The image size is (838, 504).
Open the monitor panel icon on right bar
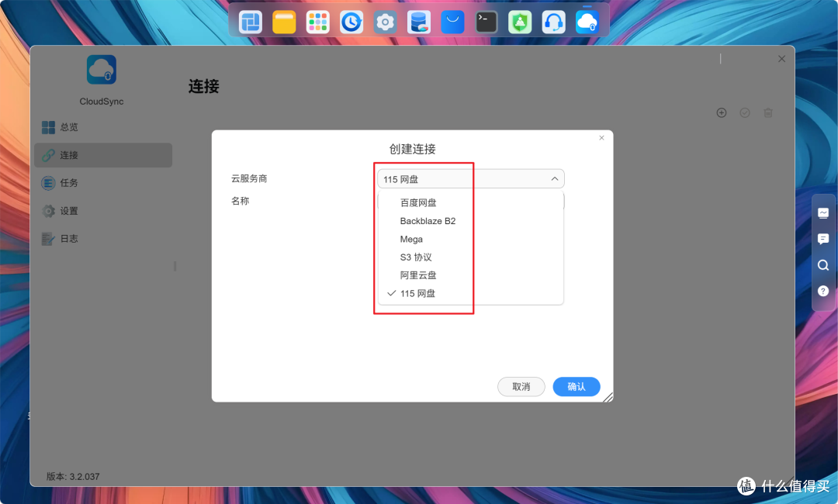[x=823, y=213]
